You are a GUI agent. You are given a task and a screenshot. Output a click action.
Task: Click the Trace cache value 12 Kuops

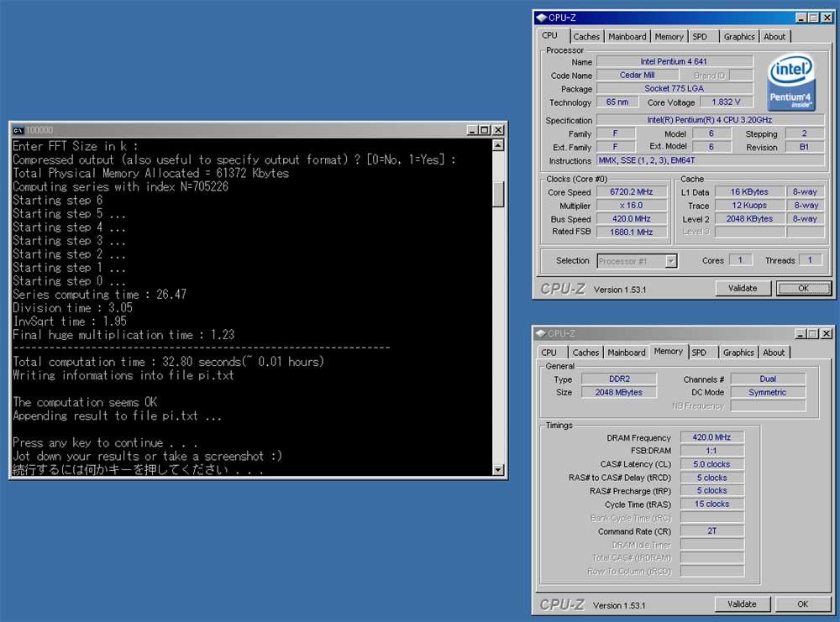[749, 205]
